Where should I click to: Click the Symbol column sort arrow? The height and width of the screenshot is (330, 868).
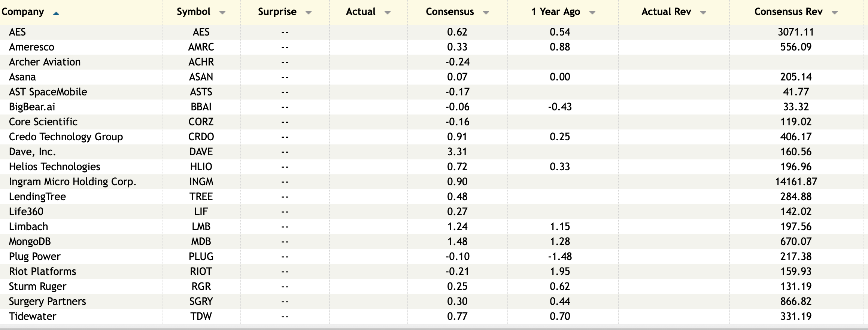click(222, 13)
